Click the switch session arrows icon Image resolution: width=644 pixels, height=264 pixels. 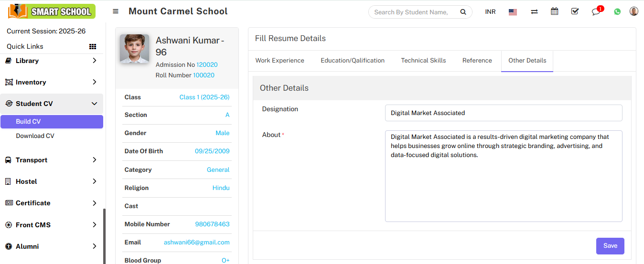534,12
